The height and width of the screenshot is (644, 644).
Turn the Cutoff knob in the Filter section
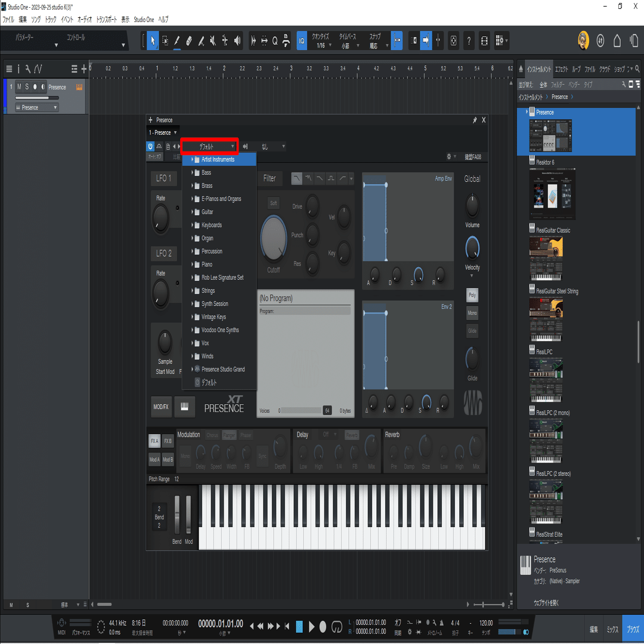274,238
